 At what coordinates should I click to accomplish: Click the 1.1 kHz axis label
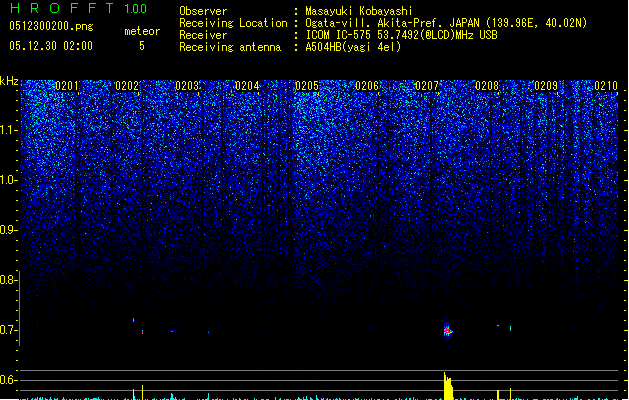coord(8,130)
